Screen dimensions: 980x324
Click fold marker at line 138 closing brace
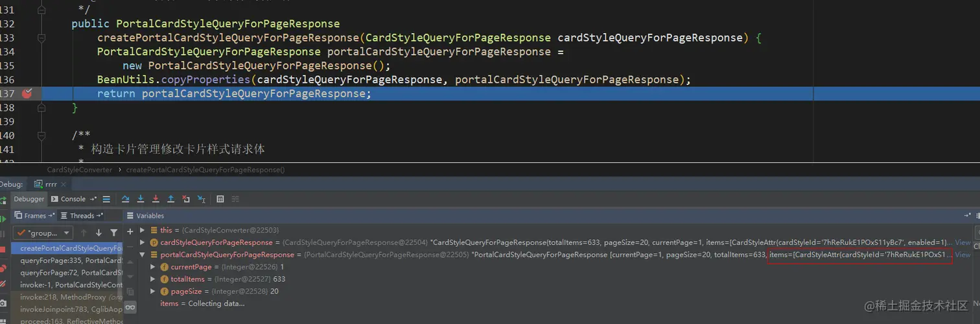41,108
